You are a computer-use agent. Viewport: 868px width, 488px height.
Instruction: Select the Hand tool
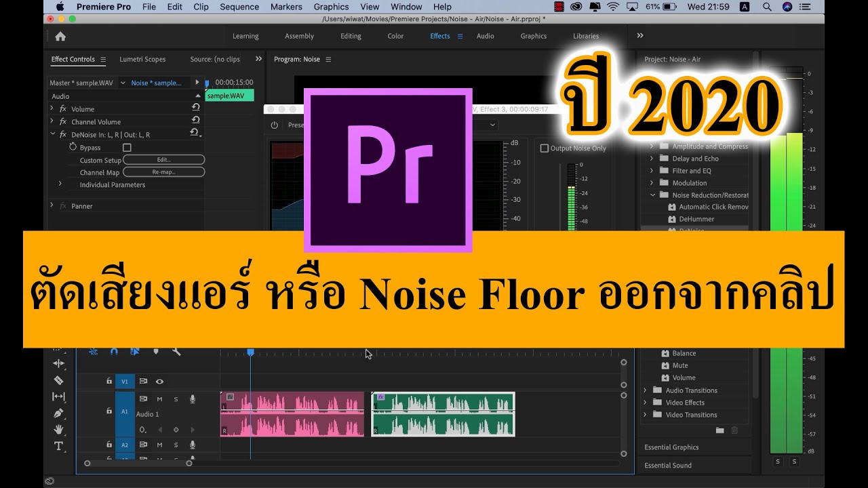58,429
